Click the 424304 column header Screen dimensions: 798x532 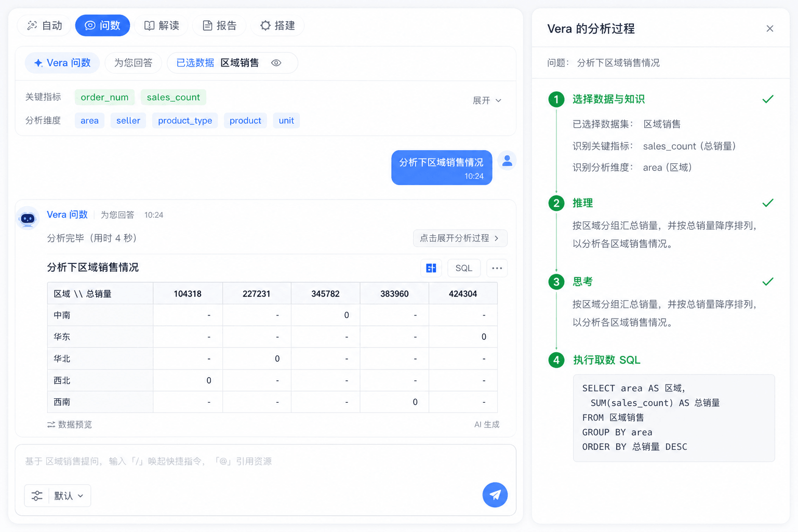tap(463, 294)
